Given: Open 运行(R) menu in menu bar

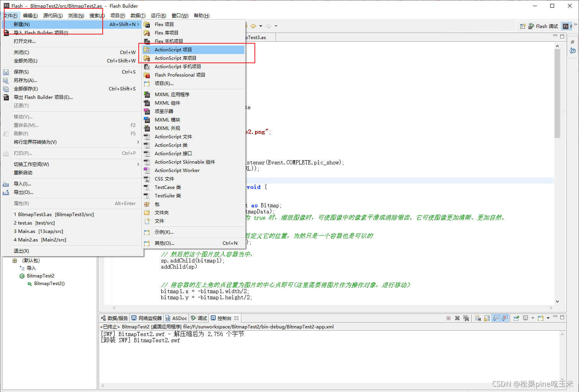Looking at the screenshot, I should [x=158, y=16].
